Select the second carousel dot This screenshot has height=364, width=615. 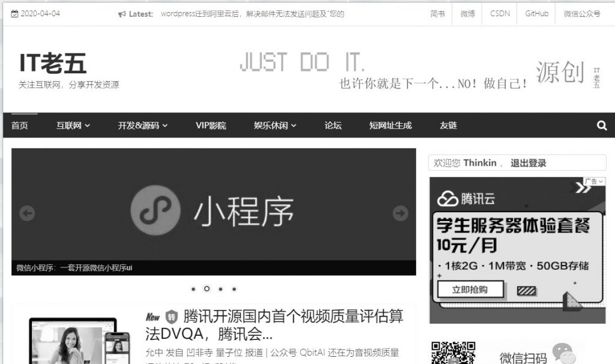coord(207,289)
